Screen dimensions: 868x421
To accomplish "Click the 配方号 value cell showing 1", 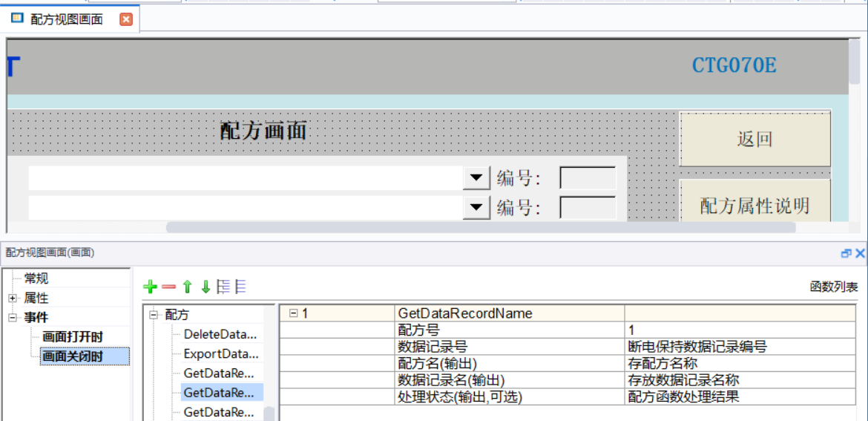I will coord(742,330).
